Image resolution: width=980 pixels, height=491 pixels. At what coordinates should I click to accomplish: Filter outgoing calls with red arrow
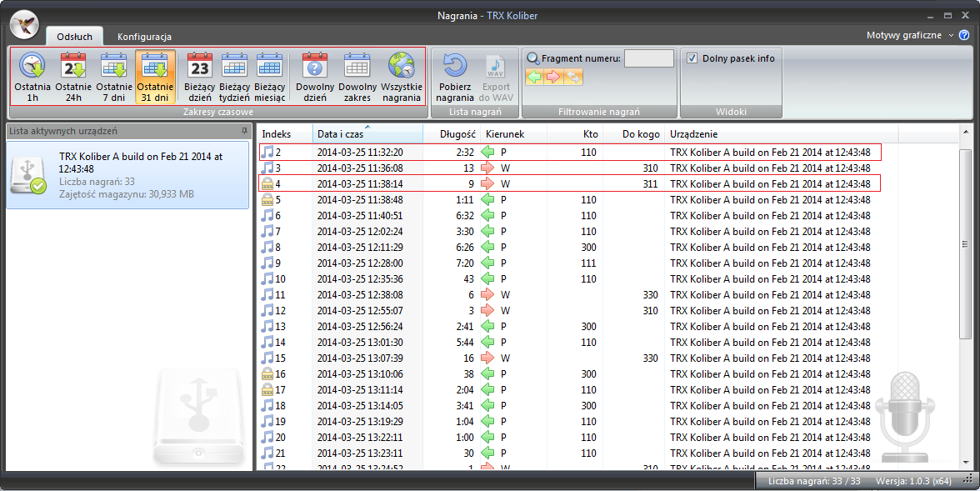pos(553,77)
